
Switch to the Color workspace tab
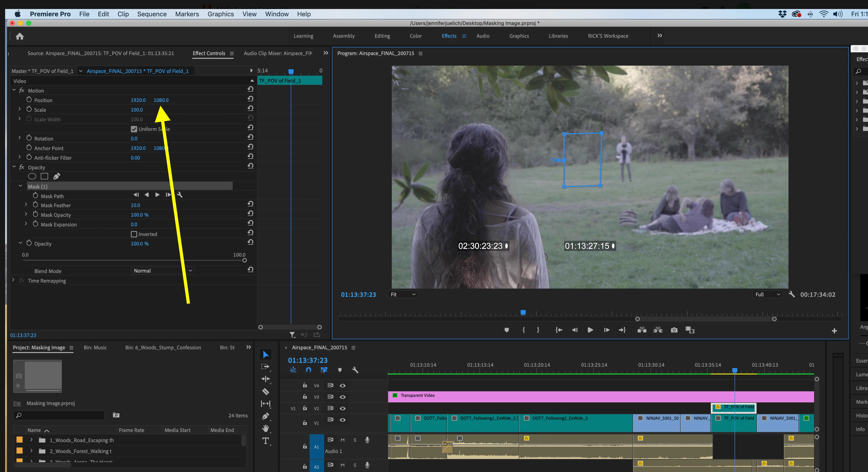point(415,36)
